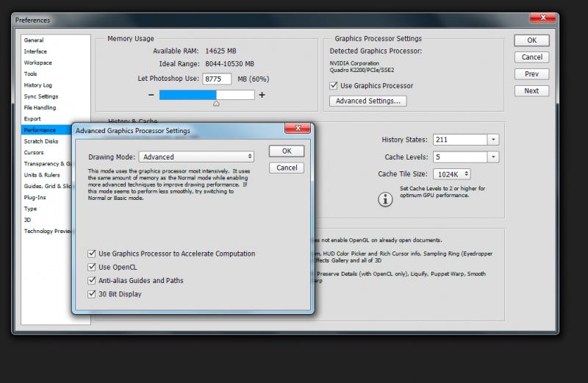The width and height of the screenshot is (588, 383).
Task: Click the plus icon of memory slider
Action: click(x=262, y=96)
